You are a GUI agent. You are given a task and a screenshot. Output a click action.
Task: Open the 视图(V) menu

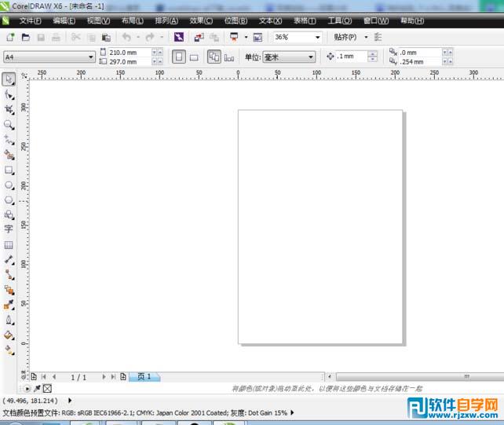pos(98,21)
